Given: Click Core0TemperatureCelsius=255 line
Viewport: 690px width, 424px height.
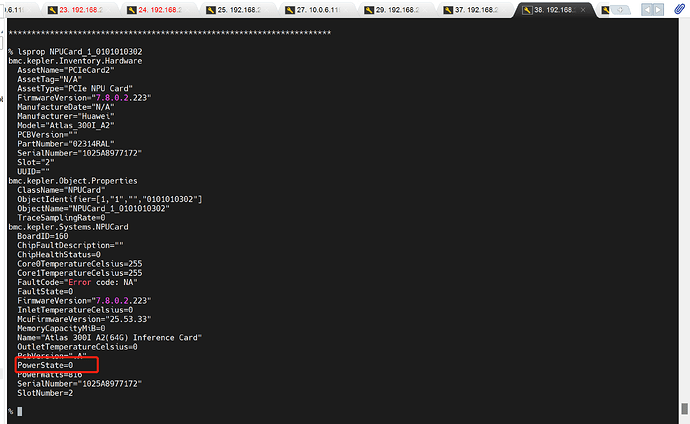Looking at the screenshot, I should pyautogui.click(x=80, y=264).
